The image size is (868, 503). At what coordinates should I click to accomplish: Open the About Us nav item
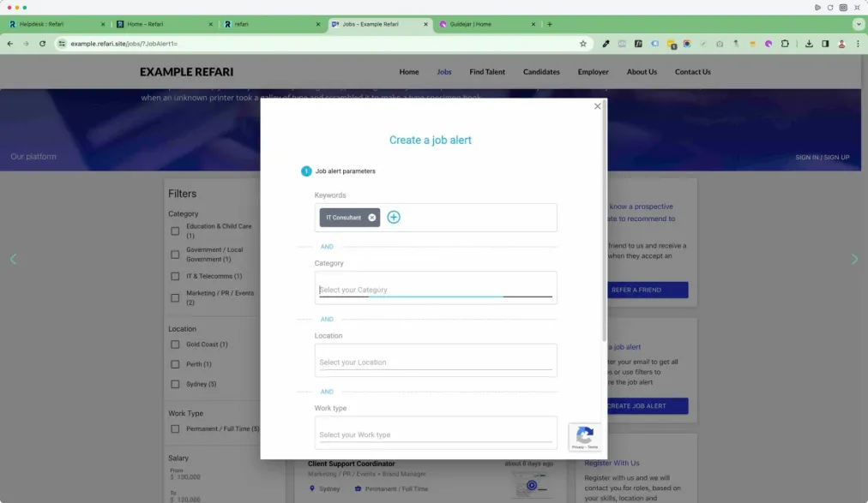[x=642, y=72]
